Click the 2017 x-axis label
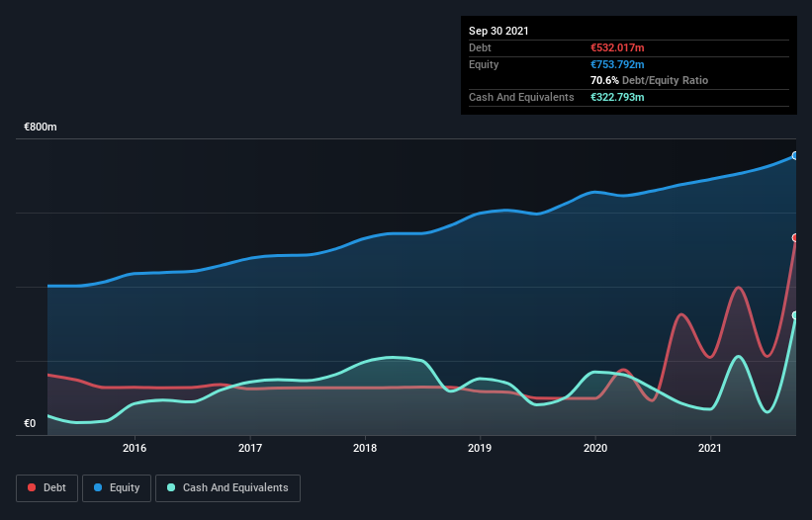Screen dimensions: 812x520 (x=250, y=448)
